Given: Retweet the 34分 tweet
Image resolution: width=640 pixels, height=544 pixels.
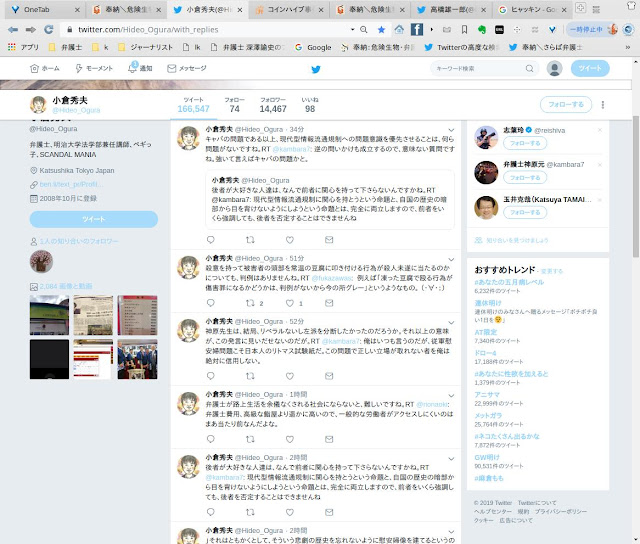Looking at the screenshot, I should coord(250,240).
